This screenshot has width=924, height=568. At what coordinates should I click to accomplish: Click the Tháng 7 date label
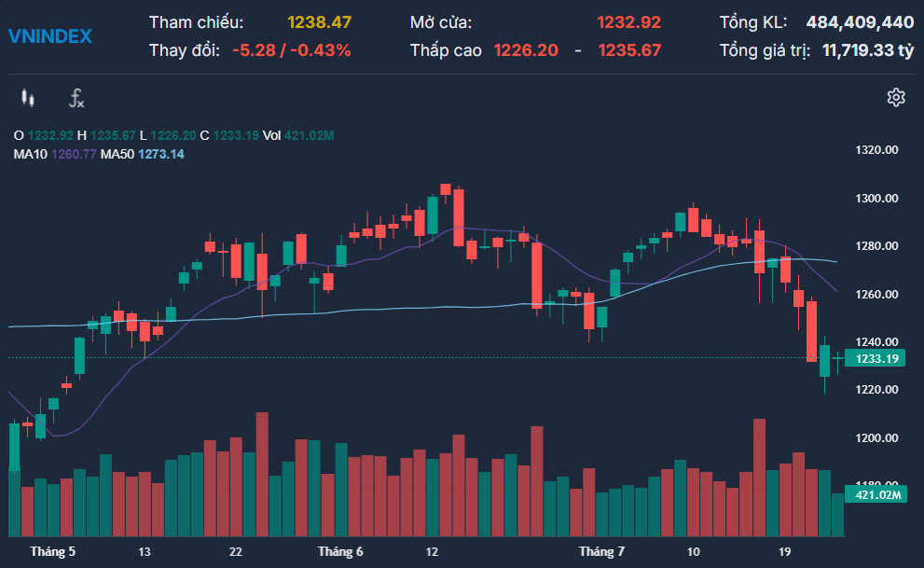[601, 552]
